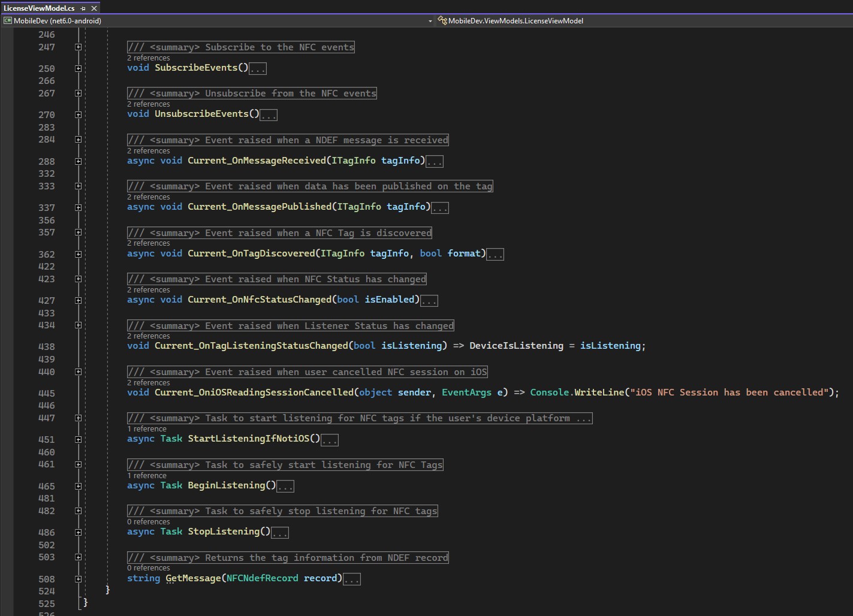Screen dimensions: 853x616
Task: Click the Current_OnTagListeningStatusChanged method name
Action: pyautogui.click(x=251, y=346)
